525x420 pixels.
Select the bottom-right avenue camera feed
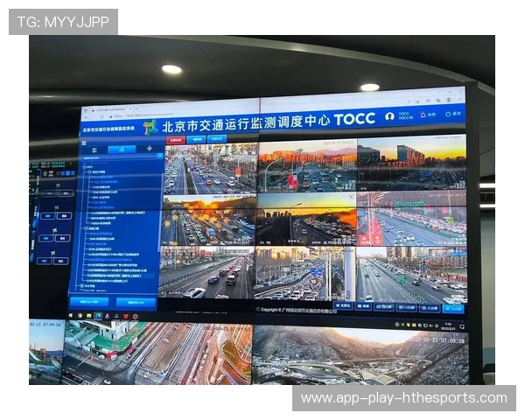411,275
